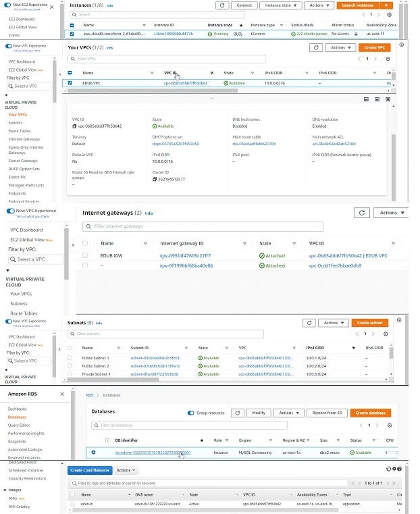Open Actions dropdown in Internet gateways panel
The image size is (420, 514).
coord(392,213)
